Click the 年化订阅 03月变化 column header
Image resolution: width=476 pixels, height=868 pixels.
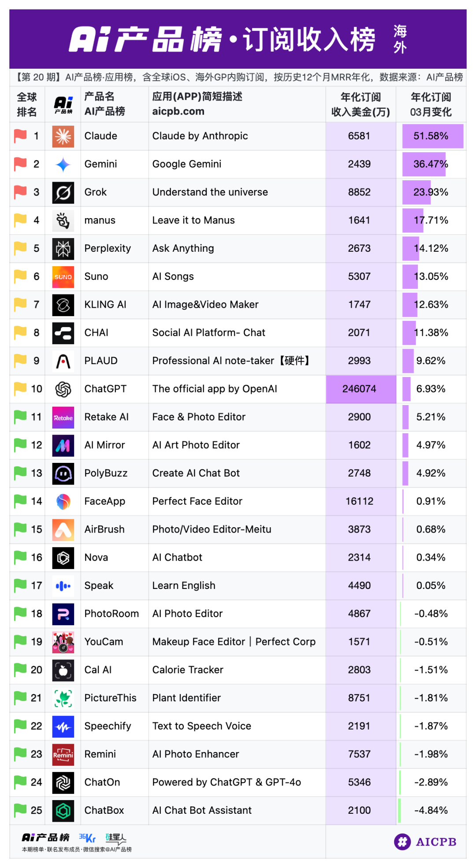(431, 104)
